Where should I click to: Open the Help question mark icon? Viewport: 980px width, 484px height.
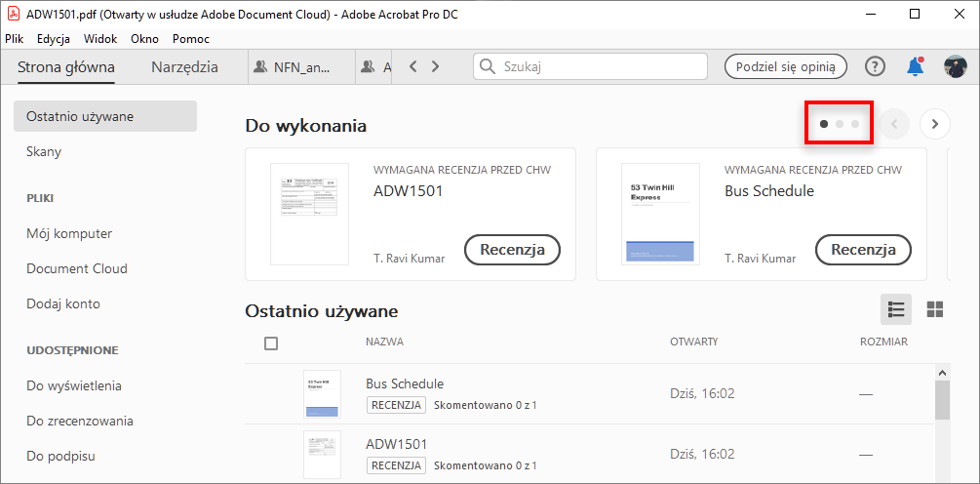(x=876, y=66)
